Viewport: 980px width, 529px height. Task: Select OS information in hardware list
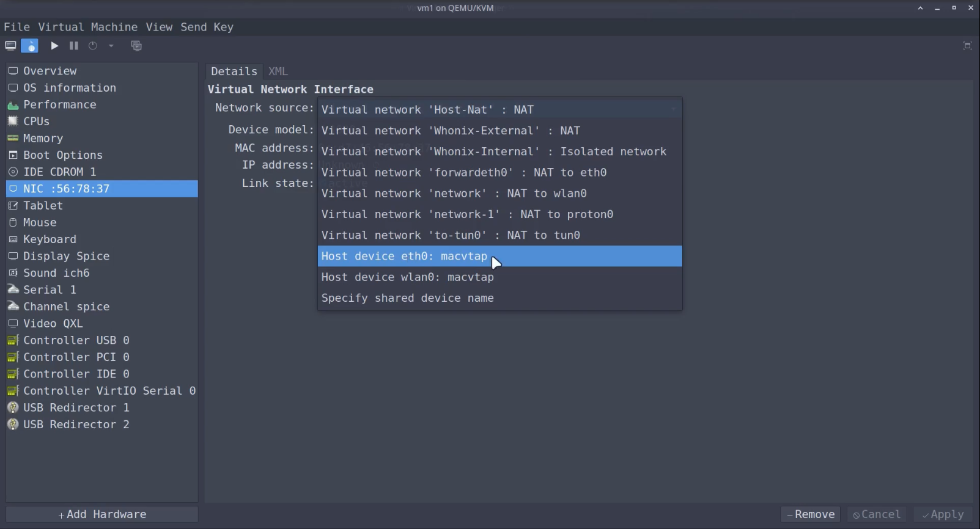[102, 88]
